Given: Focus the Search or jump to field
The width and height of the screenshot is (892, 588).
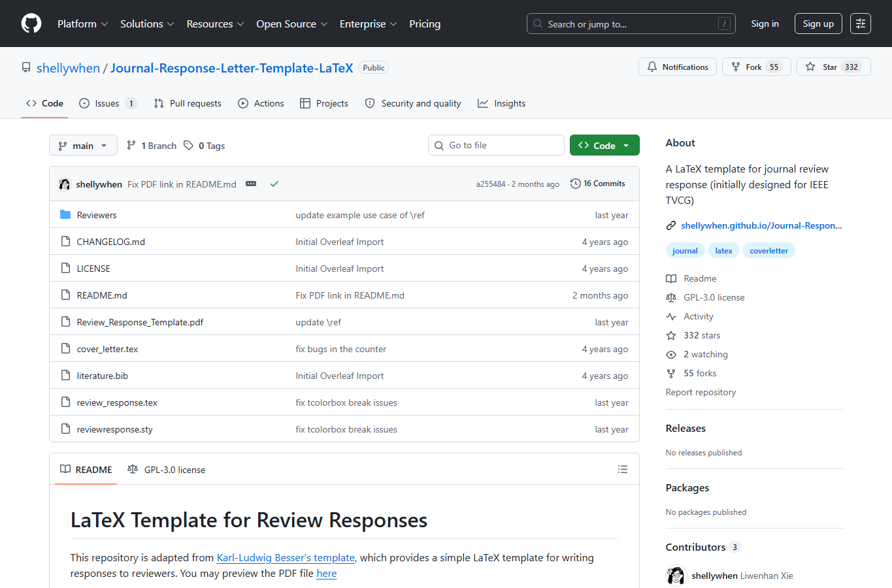Looking at the screenshot, I should tap(631, 24).
